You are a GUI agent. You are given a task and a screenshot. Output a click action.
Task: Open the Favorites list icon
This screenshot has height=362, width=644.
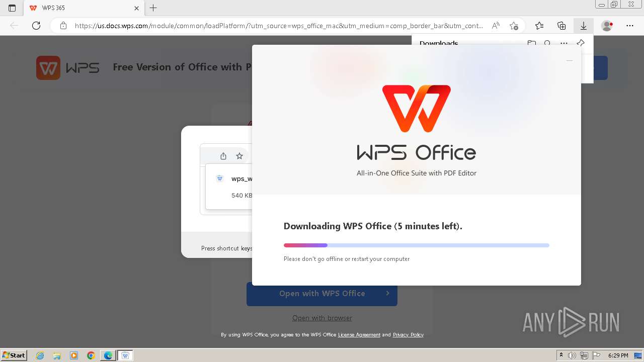[539, 26]
